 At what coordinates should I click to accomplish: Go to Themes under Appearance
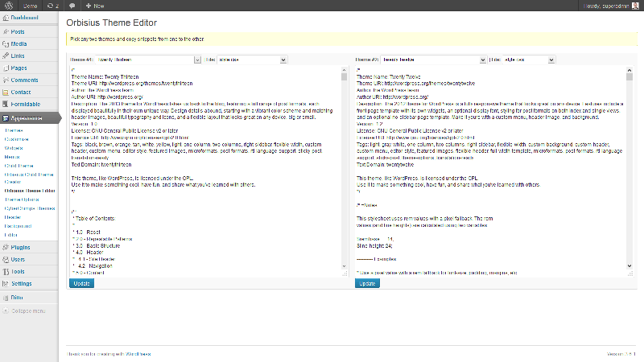14,130
